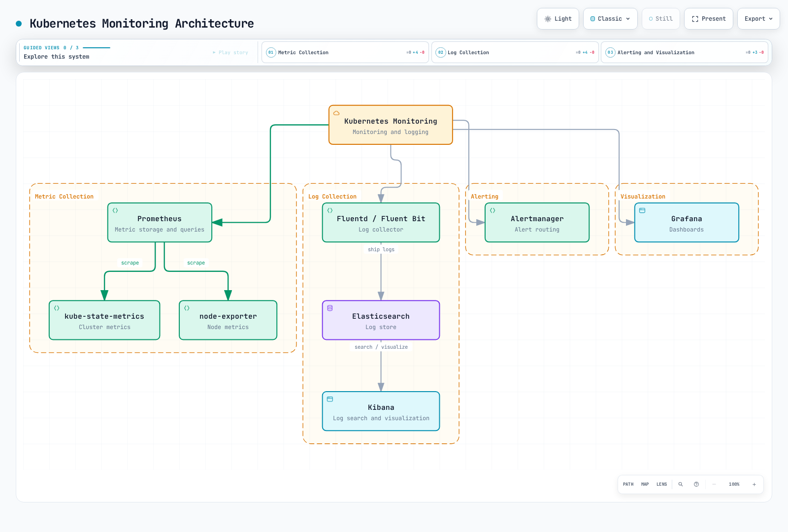Select the Fluentd / Fluent Bit node
788x532 pixels.
pos(381,223)
